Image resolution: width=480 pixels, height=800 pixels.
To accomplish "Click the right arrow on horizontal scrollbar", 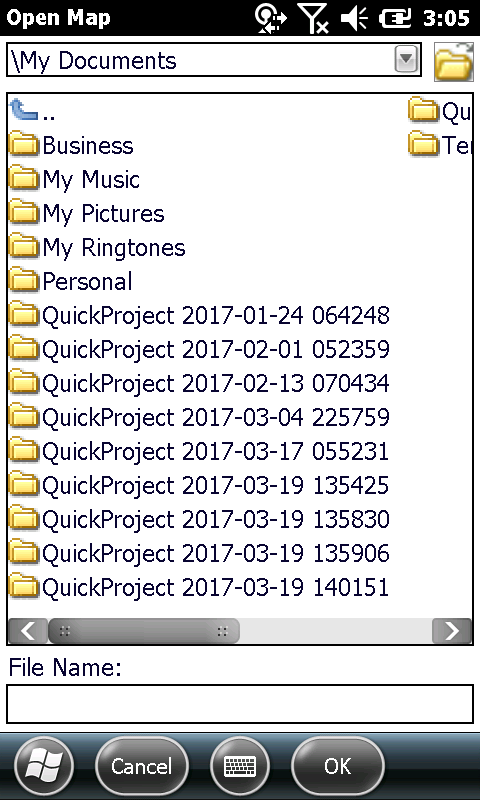I will 451,631.
